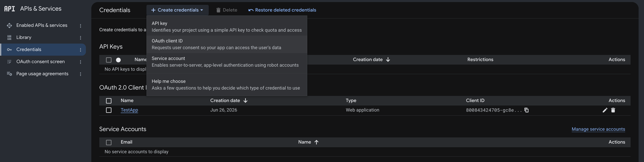Choose Help me choose from the menu
This screenshot has width=644, height=162.
coord(227,85)
